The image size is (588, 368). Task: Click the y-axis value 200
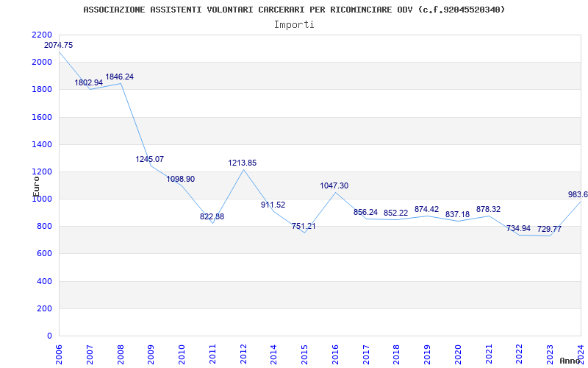45,308
